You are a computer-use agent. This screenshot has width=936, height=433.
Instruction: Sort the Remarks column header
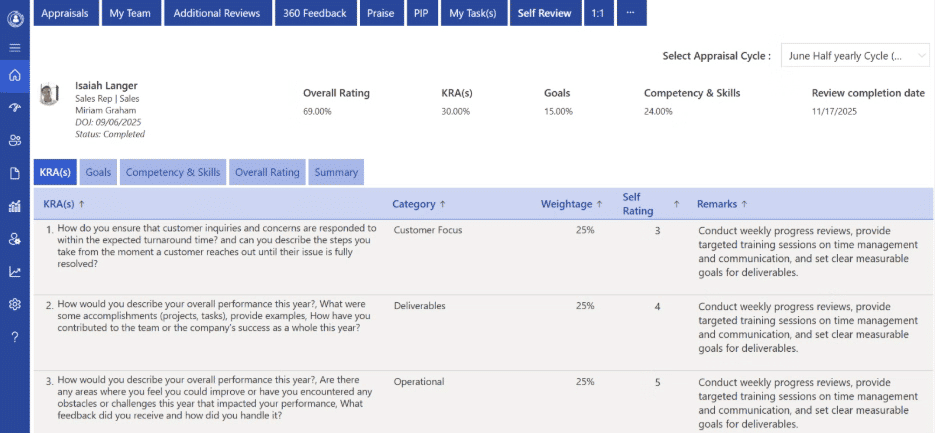[x=744, y=204]
